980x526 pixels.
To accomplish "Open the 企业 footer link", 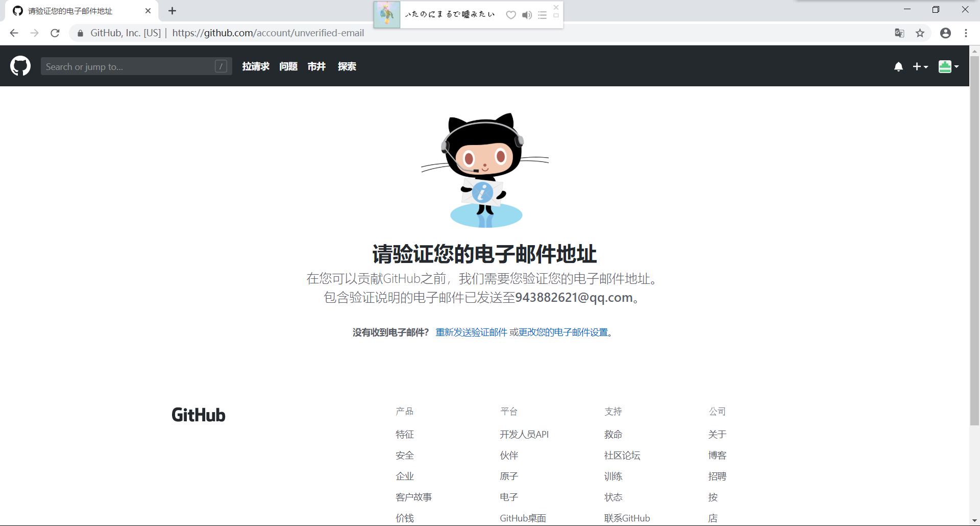I will (405, 476).
